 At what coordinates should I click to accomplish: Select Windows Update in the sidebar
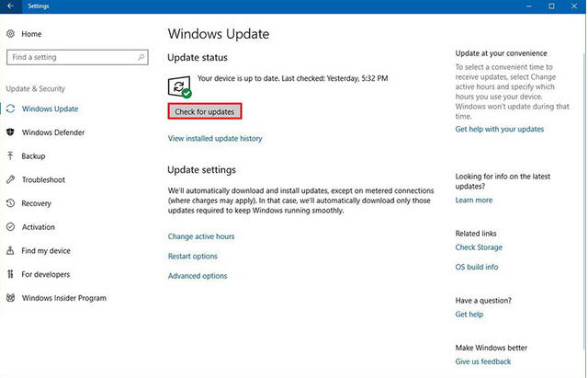50,109
